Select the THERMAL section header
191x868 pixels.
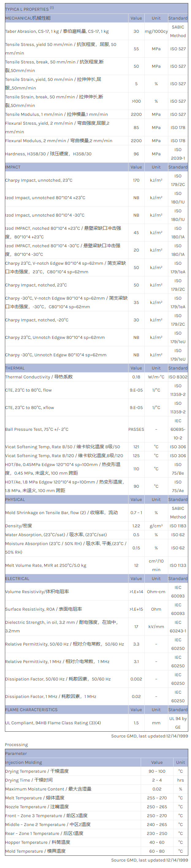(x=15, y=368)
